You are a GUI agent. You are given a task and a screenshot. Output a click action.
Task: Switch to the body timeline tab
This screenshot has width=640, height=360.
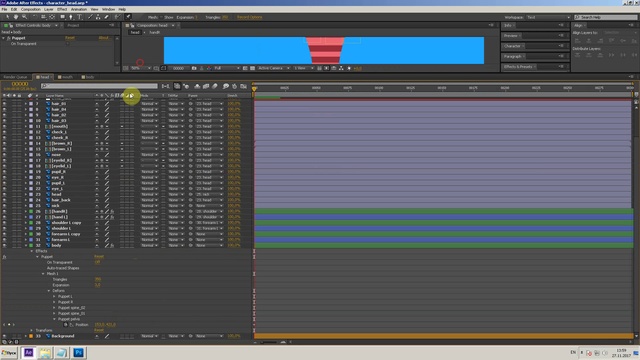click(x=90, y=77)
